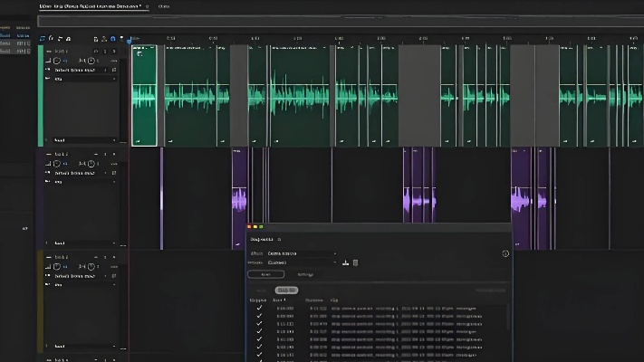Click the Sends icon in track toolbar

[61, 39]
